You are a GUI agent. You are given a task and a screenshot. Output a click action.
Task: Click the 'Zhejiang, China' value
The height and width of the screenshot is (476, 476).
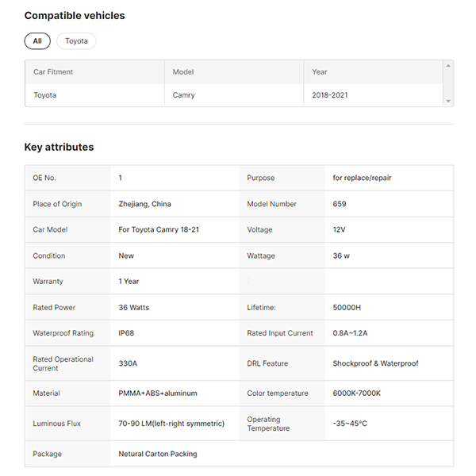click(x=145, y=204)
